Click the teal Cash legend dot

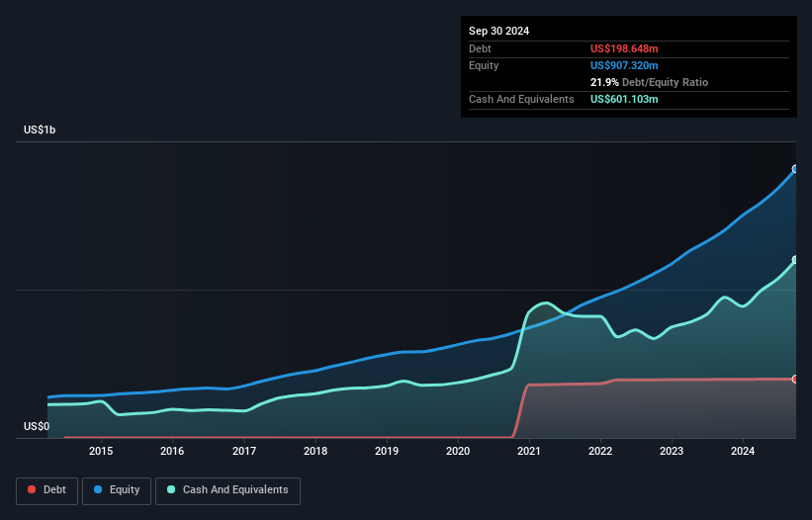click(x=171, y=489)
